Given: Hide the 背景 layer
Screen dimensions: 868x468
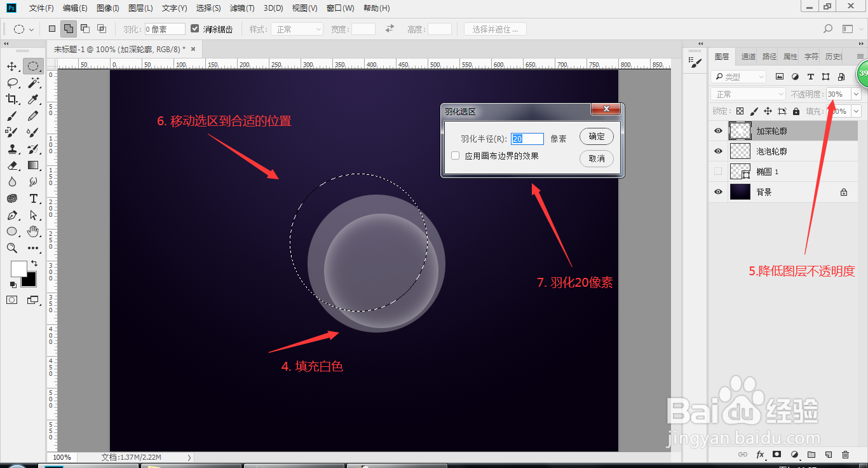Looking at the screenshot, I should pyautogui.click(x=718, y=192).
